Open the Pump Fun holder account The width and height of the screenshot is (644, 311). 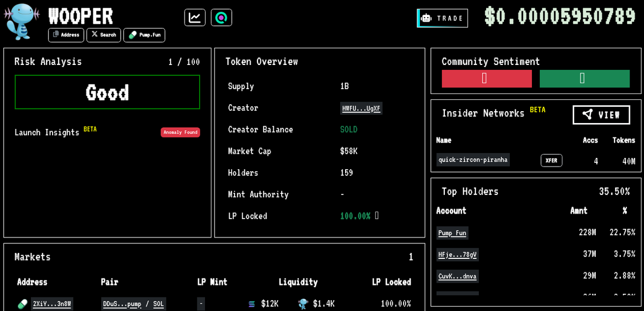click(452, 233)
